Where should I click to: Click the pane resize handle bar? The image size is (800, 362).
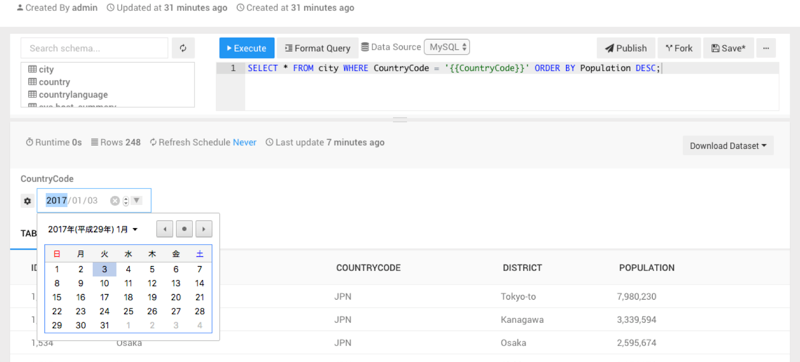point(400,120)
